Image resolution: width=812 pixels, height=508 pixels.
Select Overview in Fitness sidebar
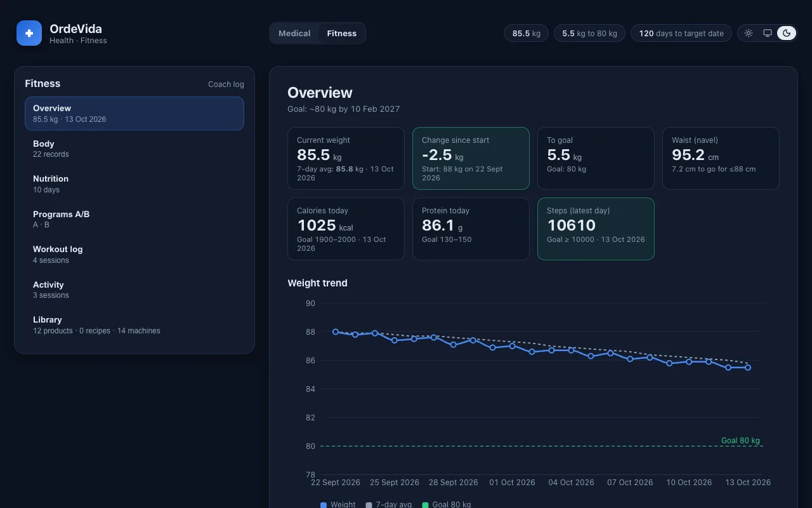point(134,114)
